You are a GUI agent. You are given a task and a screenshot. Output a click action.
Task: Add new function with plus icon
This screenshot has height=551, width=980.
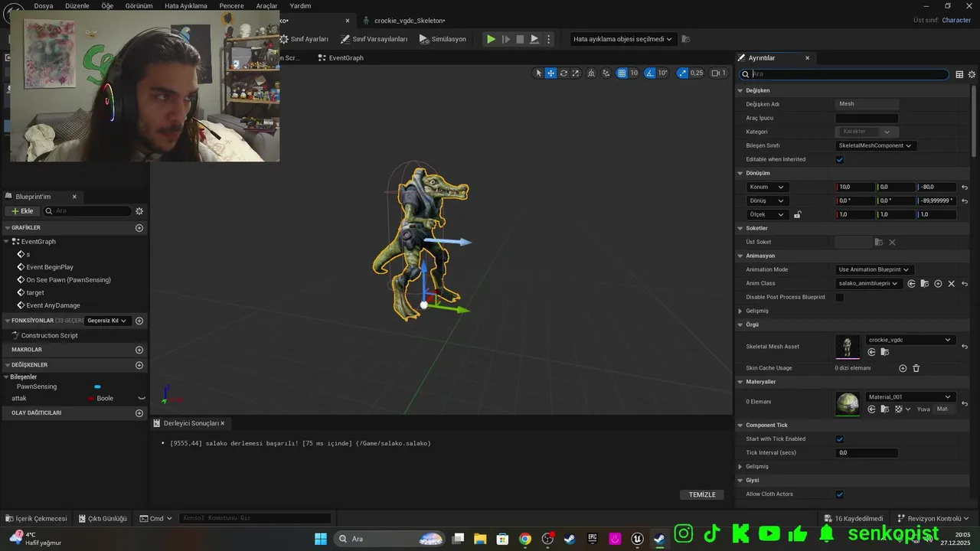pos(139,321)
